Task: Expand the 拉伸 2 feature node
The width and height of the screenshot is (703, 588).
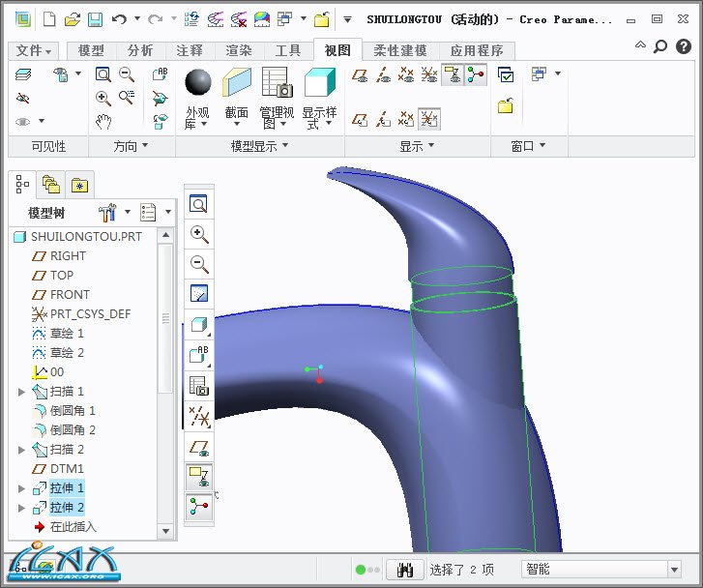Action: point(22,508)
